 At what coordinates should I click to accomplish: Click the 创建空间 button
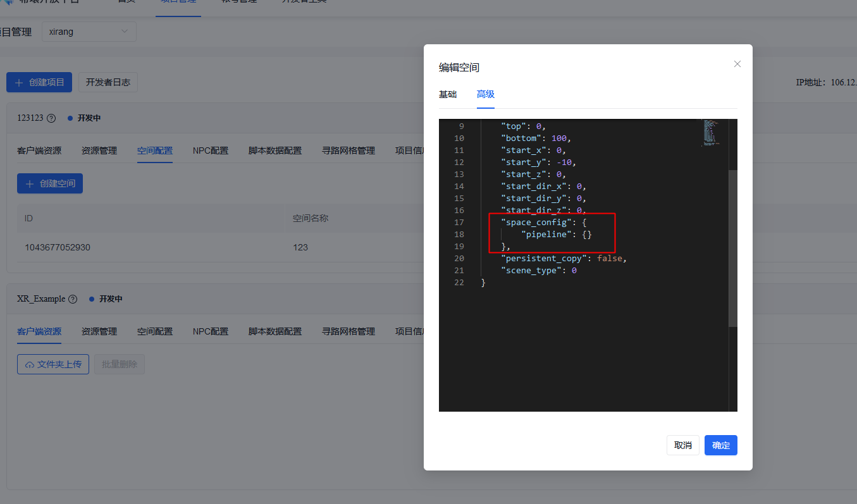pos(50,183)
